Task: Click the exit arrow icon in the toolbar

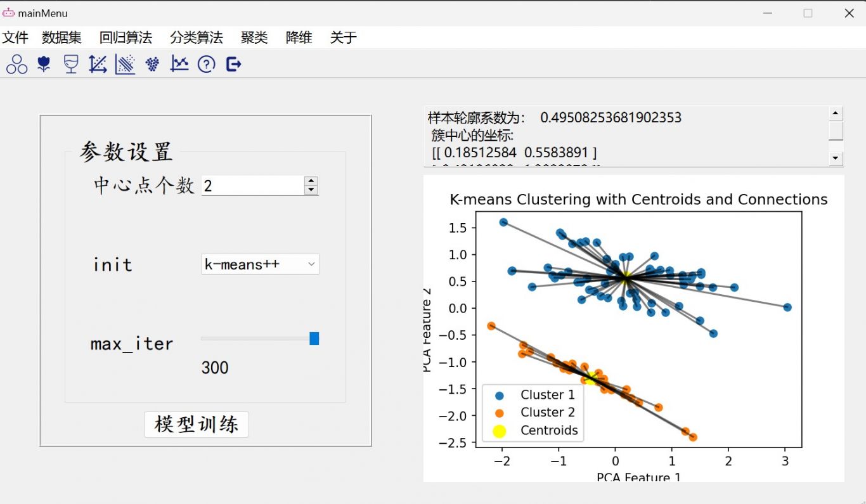Action: pos(234,64)
